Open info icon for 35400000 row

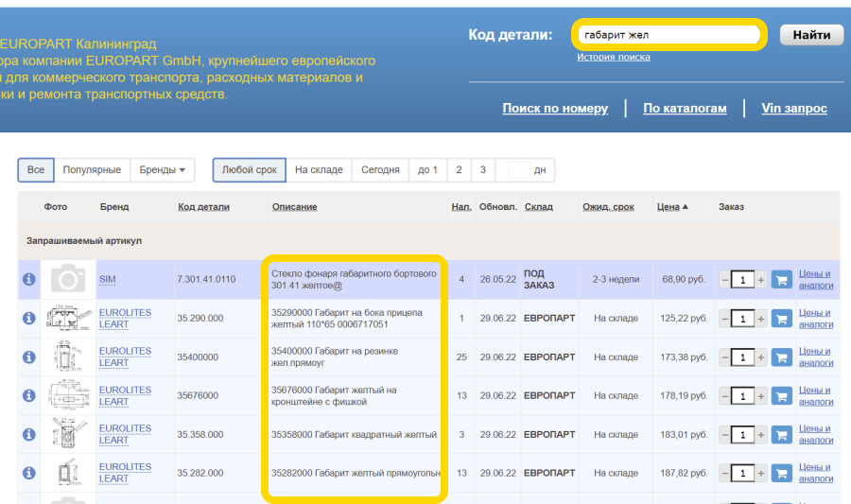point(29,357)
